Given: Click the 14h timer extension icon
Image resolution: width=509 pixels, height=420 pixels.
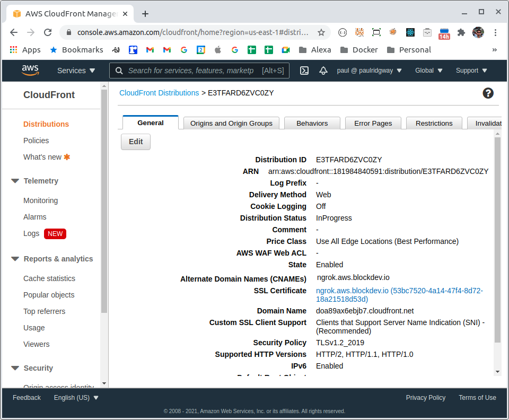Looking at the screenshot, I should [x=444, y=33].
